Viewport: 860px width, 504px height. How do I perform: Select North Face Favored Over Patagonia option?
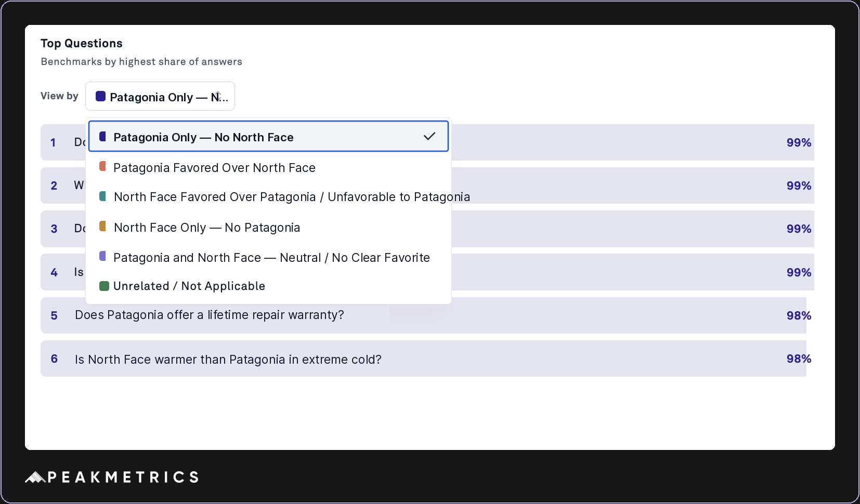(268, 197)
